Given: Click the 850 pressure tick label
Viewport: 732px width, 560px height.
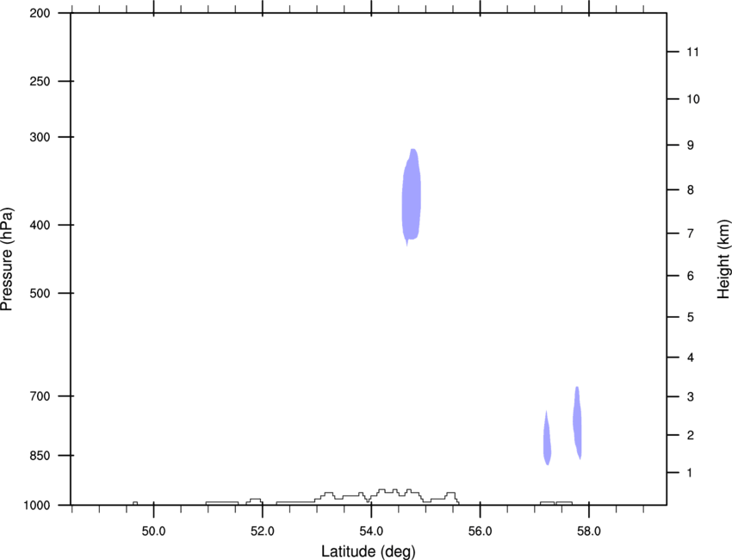Looking at the screenshot, I should point(40,456).
